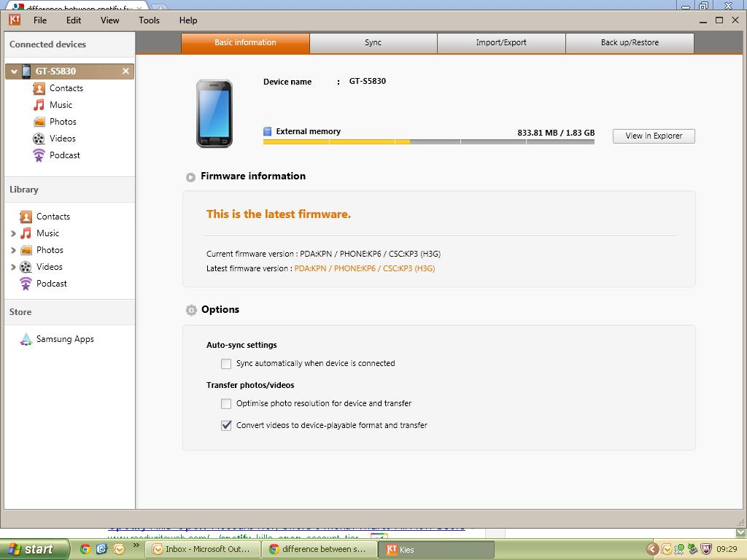
Task: Open Library Videos icon
Action: pos(26,267)
